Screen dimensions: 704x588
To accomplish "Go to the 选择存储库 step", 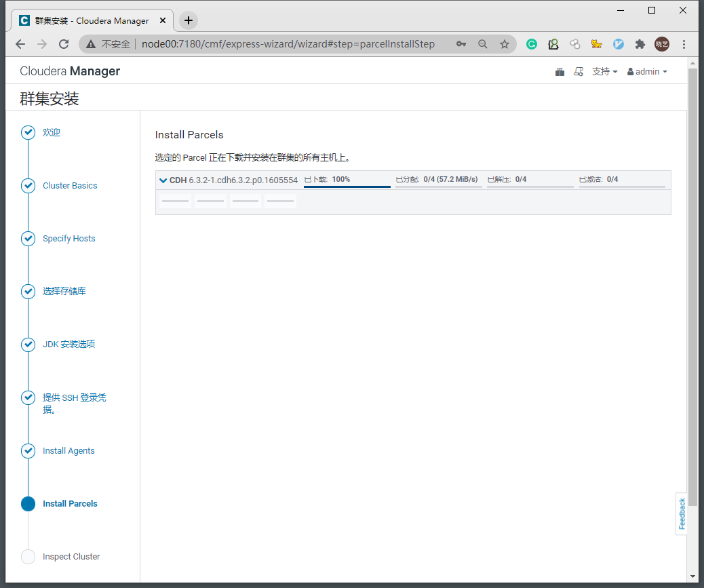I will (x=64, y=292).
